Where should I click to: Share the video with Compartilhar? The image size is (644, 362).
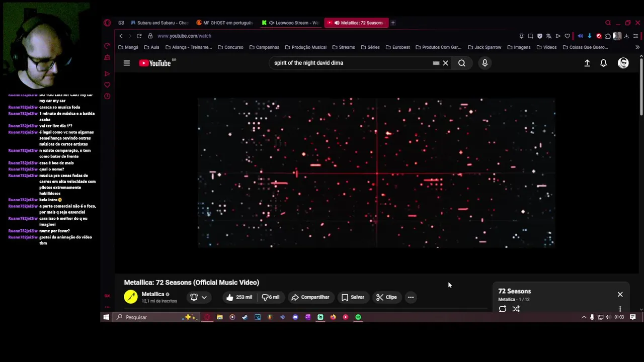click(310, 297)
